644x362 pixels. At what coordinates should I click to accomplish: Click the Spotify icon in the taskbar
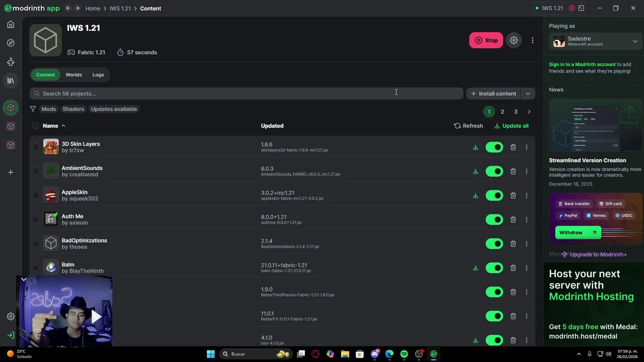pos(404,354)
